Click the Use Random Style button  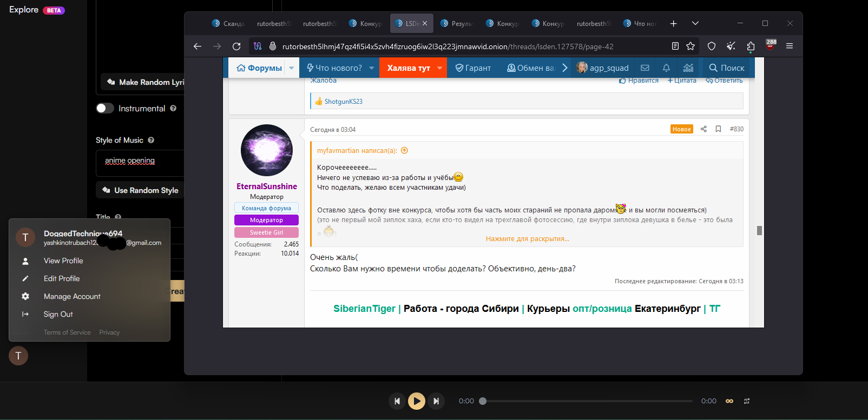click(x=141, y=190)
